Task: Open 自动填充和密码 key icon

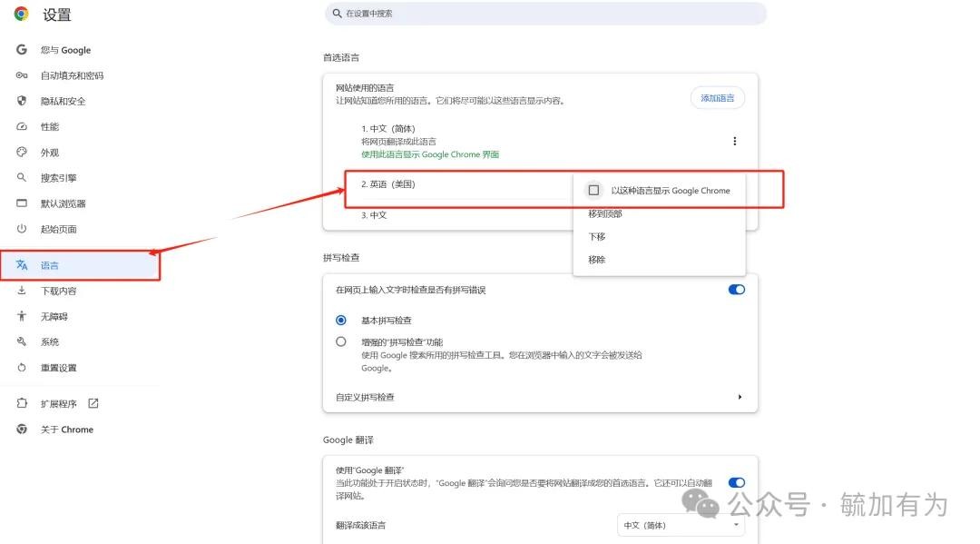Action: point(22,75)
